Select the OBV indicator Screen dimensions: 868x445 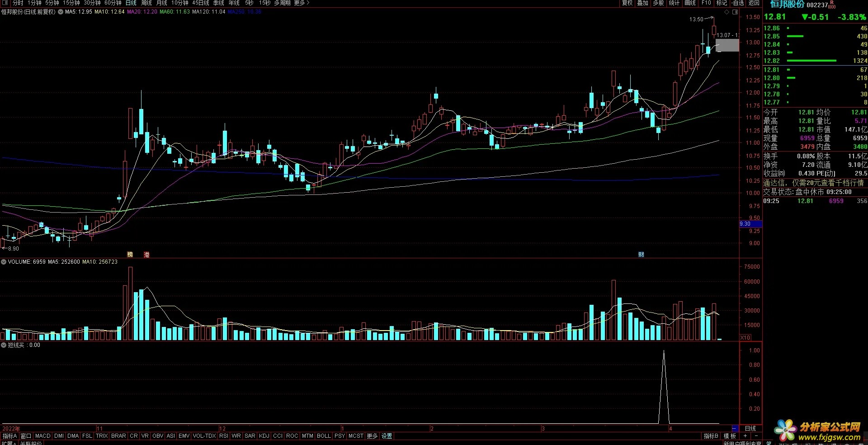(158, 436)
